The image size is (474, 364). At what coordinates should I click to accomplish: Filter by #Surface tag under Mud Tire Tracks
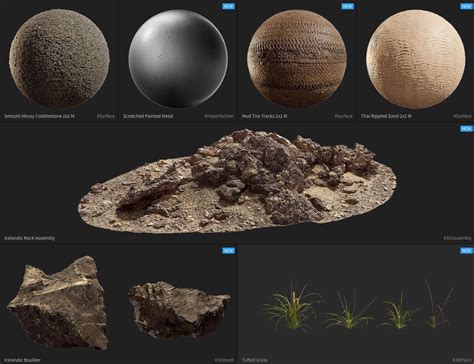coord(343,116)
